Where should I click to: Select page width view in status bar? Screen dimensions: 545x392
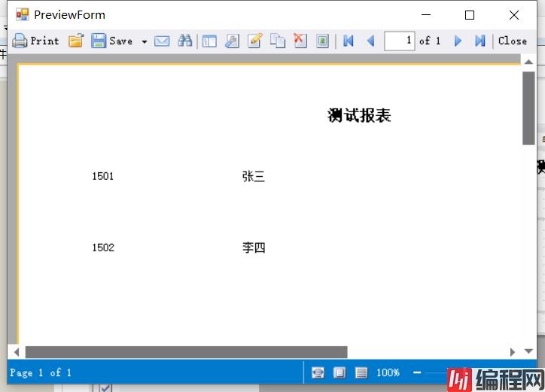pyautogui.click(x=318, y=372)
